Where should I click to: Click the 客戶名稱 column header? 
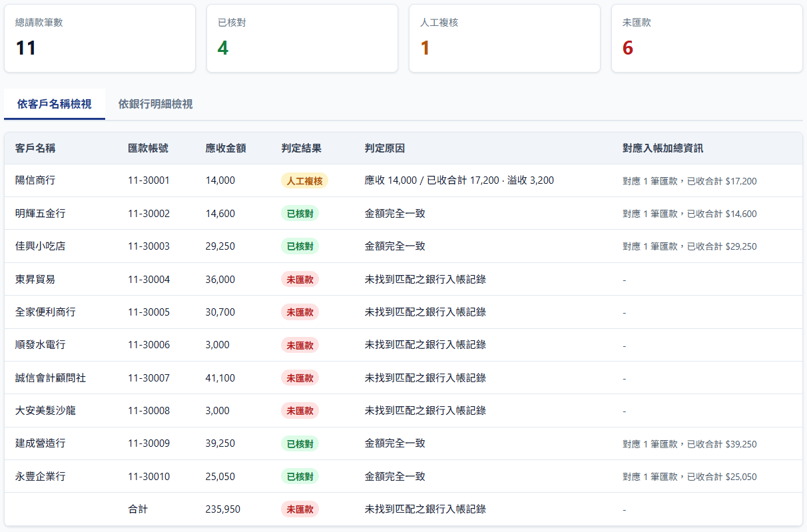click(x=35, y=148)
